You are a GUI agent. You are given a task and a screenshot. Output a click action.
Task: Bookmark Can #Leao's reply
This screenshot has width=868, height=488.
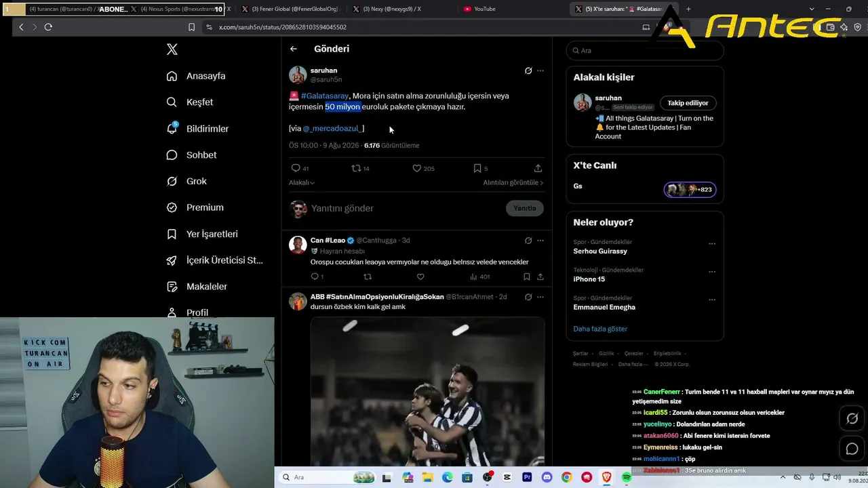[527, 277]
